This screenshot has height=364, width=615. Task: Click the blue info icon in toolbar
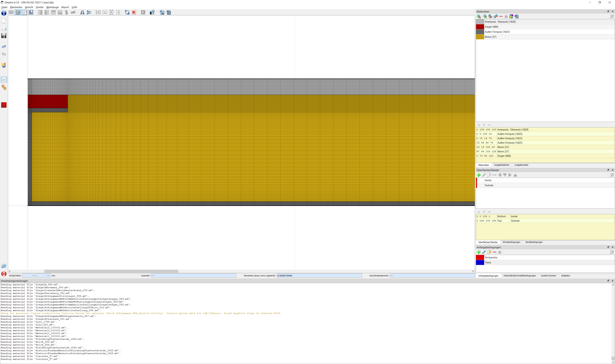coord(4,13)
